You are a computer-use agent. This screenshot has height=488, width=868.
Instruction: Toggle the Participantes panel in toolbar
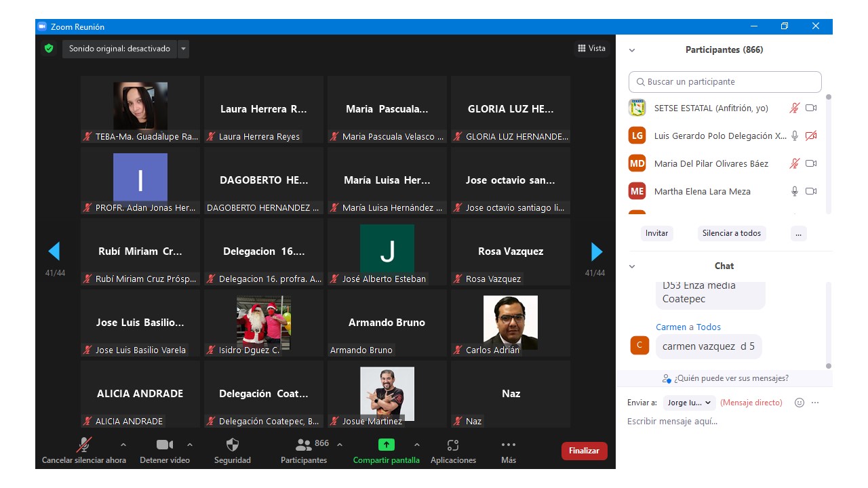pos(304,451)
